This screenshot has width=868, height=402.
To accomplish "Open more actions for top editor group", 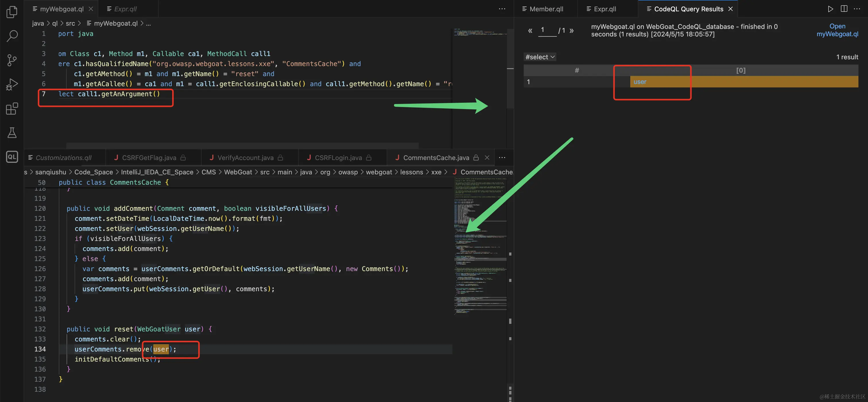I will (x=502, y=9).
